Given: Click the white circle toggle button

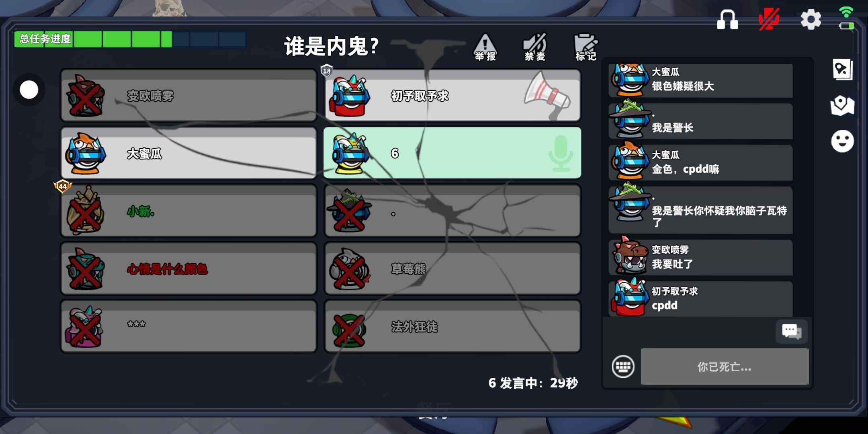Looking at the screenshot, I should point(29,90).
